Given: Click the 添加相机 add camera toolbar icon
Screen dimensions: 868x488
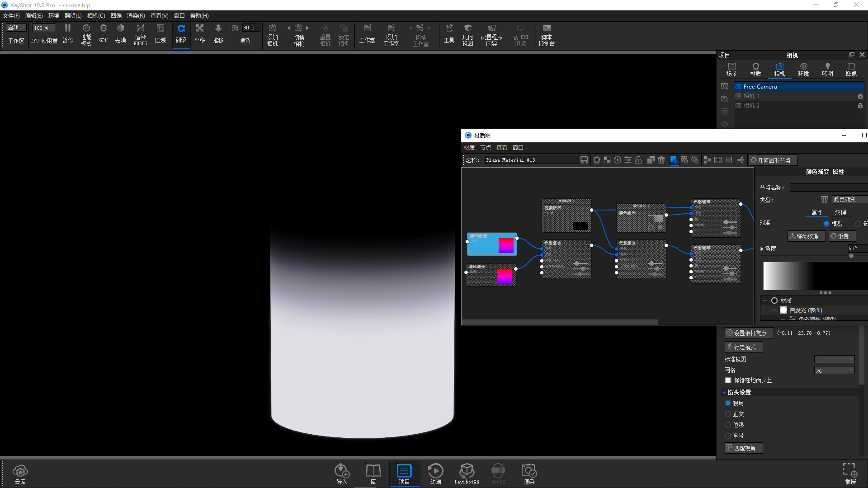Looking at the screenshot, I should [x=272, y=34].
